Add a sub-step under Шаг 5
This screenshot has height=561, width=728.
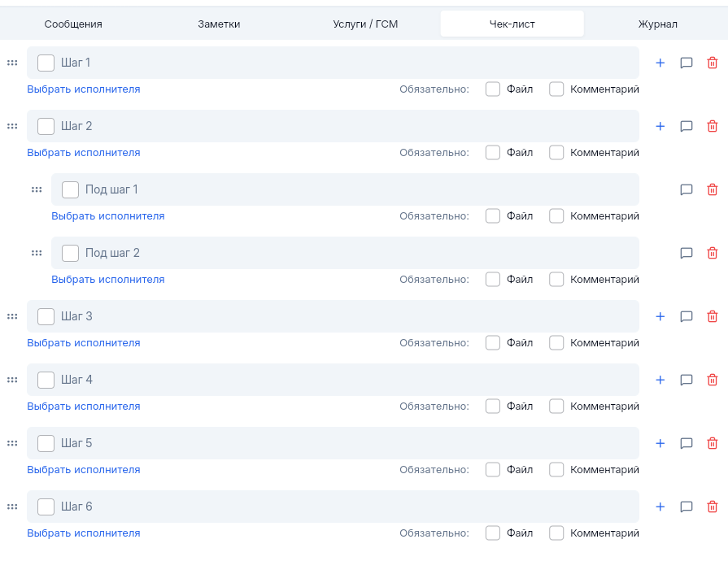point(660,443)
